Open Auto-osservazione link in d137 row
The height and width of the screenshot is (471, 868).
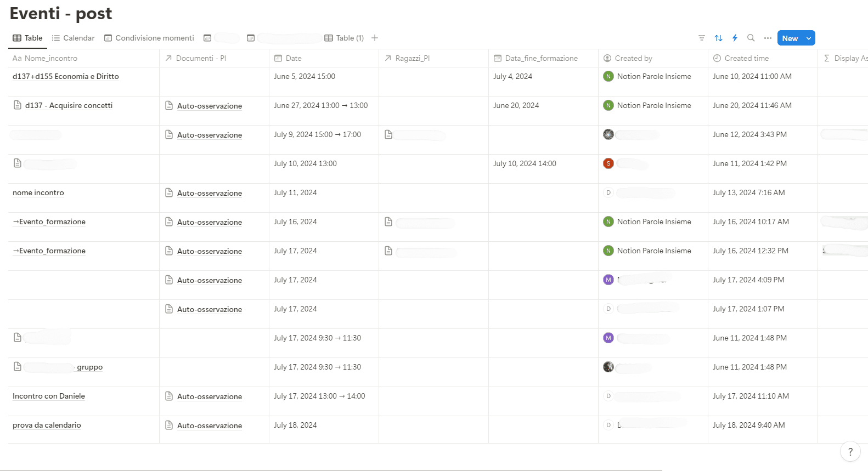210,106
